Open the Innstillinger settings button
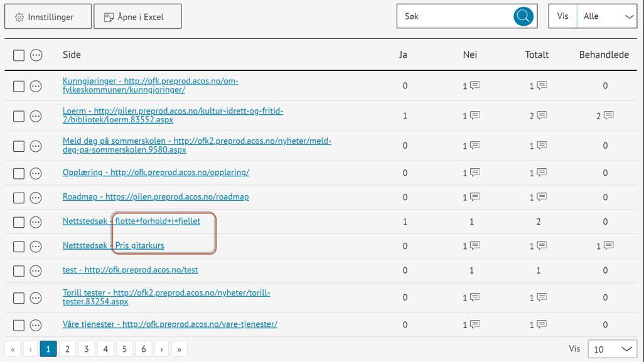The width and height of the screenshot is (644, 362). 48,17
